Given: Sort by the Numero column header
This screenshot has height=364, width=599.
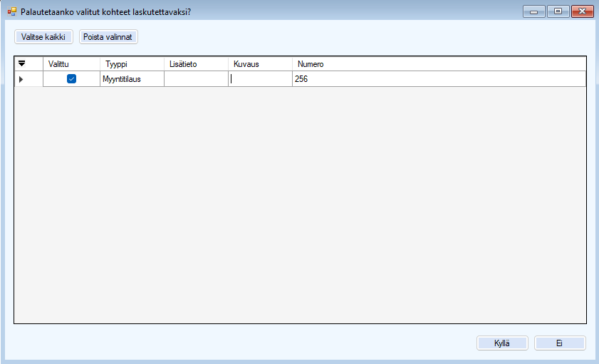Looking at the screenshot, I should tap(438, 64).
